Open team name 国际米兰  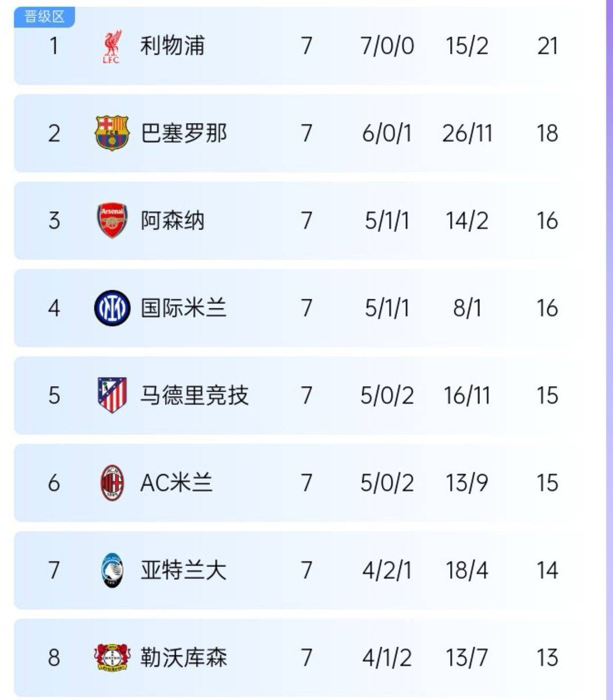tap(184, 308)
